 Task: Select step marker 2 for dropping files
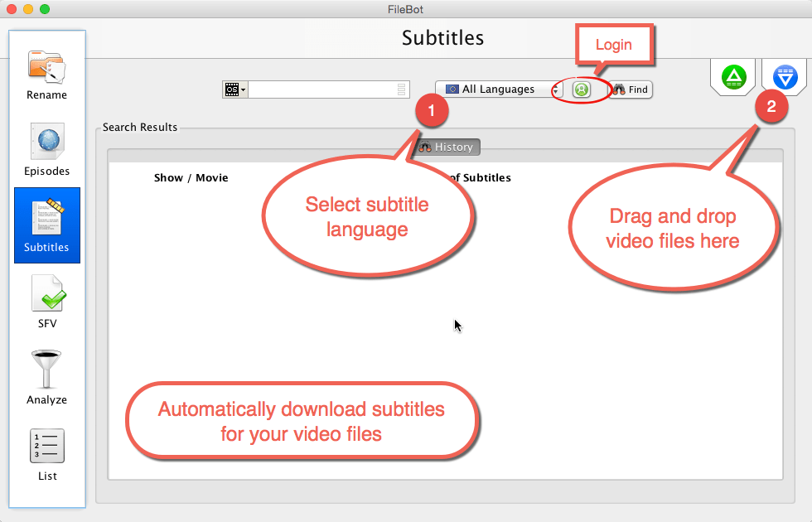coord(772,106)
